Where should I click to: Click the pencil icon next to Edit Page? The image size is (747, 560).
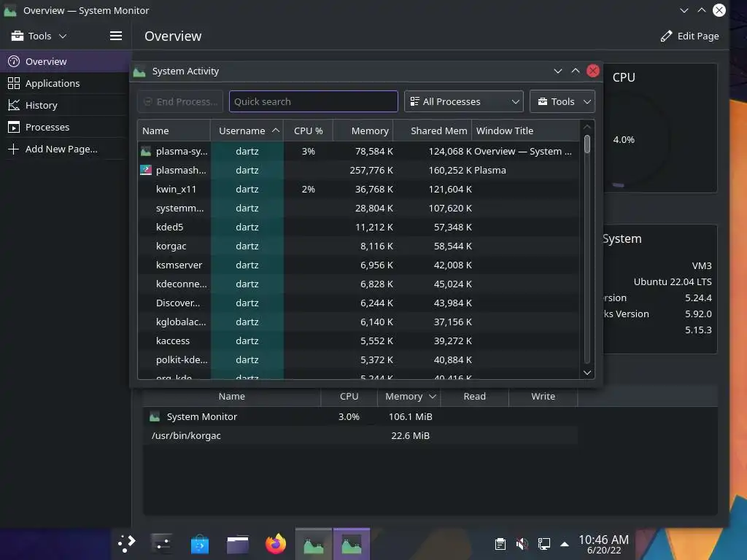[666, 36]
